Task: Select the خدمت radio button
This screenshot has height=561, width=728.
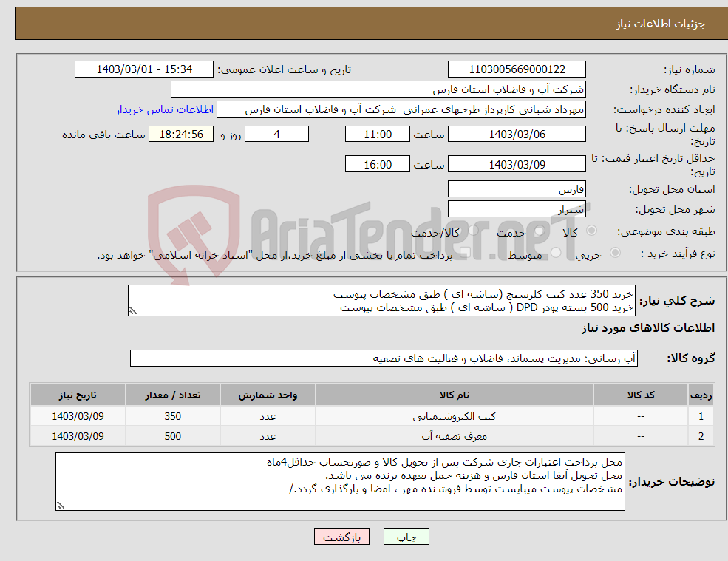Action: click(x=540, y=231)
